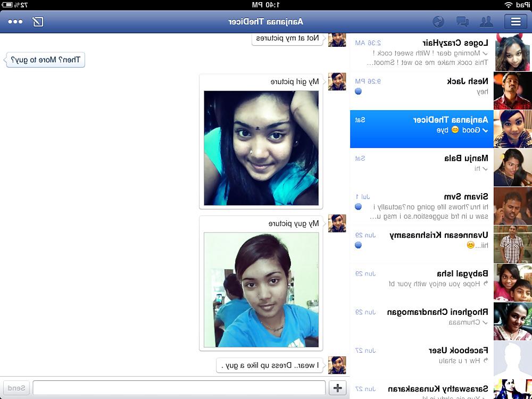This screenshot has width=532, height=399.
Task: Click the Send button
Action: pos(16,387)
